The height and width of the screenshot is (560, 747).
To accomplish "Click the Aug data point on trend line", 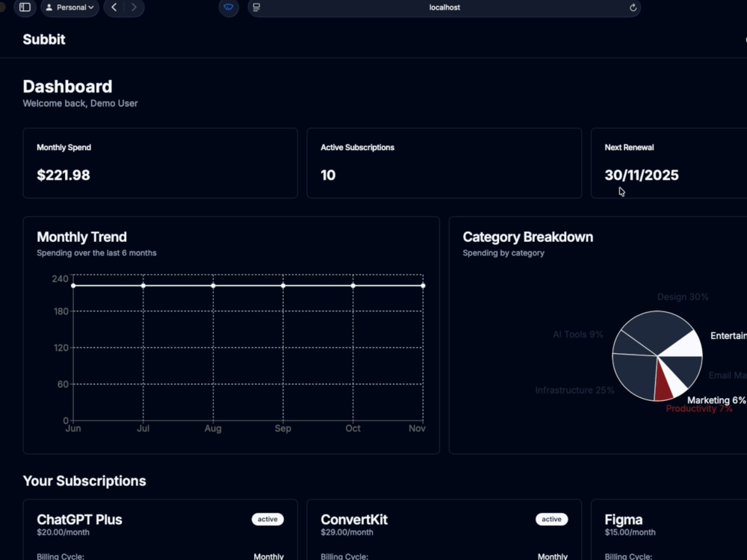I will point(213,286).
